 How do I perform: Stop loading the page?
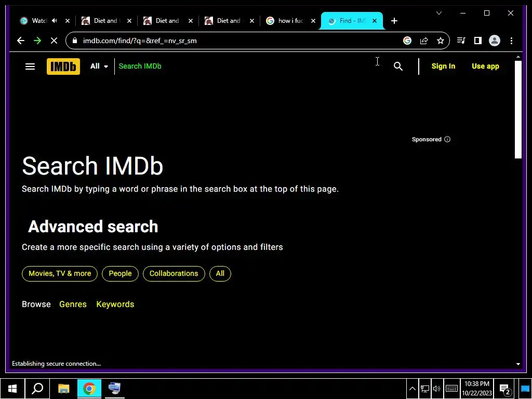[x=54, y=41]
